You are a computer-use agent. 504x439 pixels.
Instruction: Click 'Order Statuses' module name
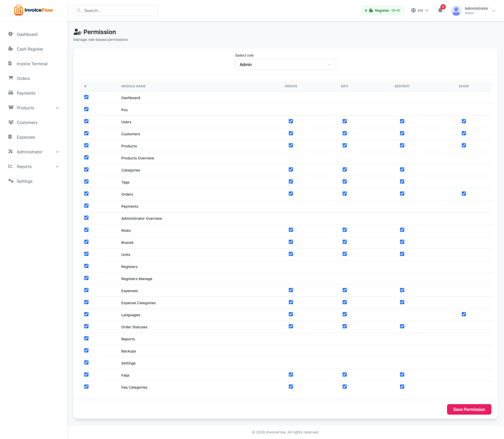point(134,327)
